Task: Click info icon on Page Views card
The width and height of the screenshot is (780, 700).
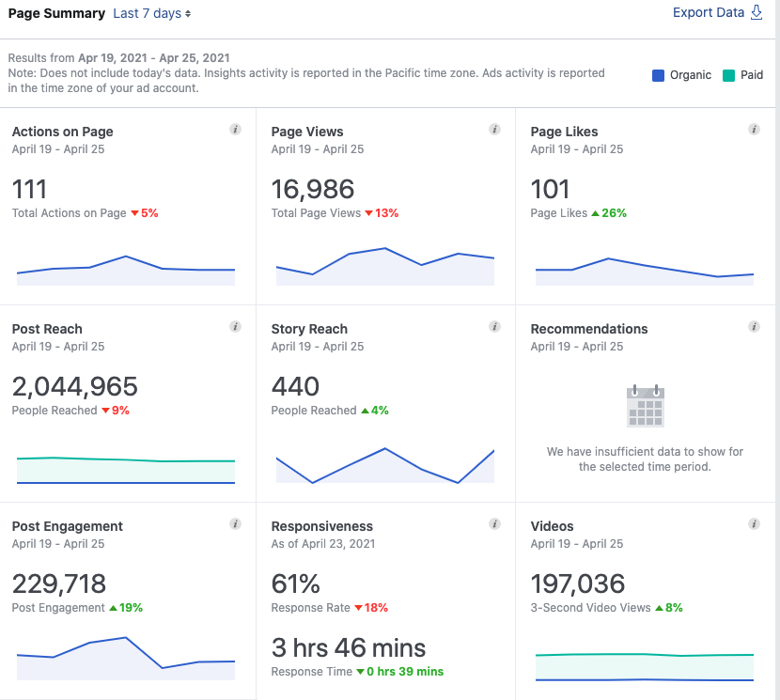Action: 494,130
